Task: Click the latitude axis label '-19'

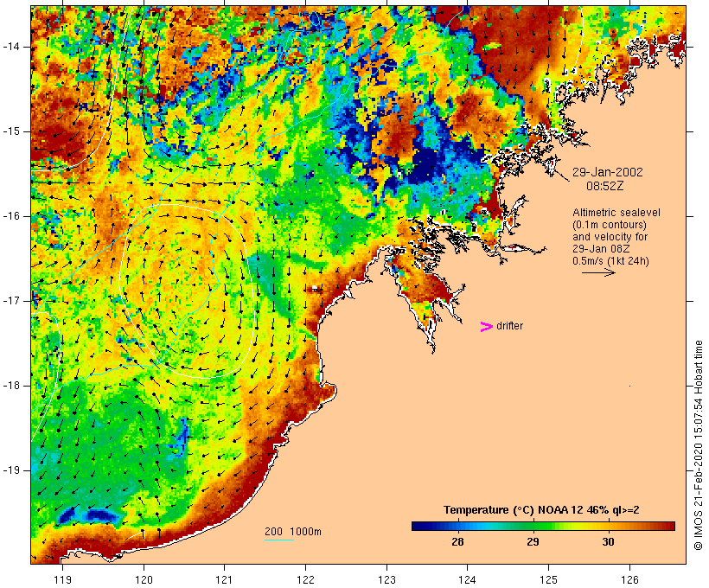Action: click(11, 470)
